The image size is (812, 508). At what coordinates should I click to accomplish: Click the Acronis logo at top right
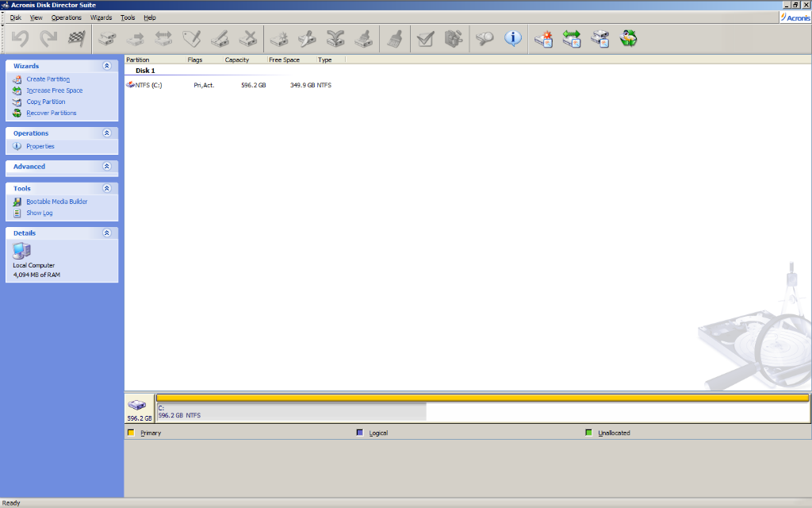[x=795, y=17]
